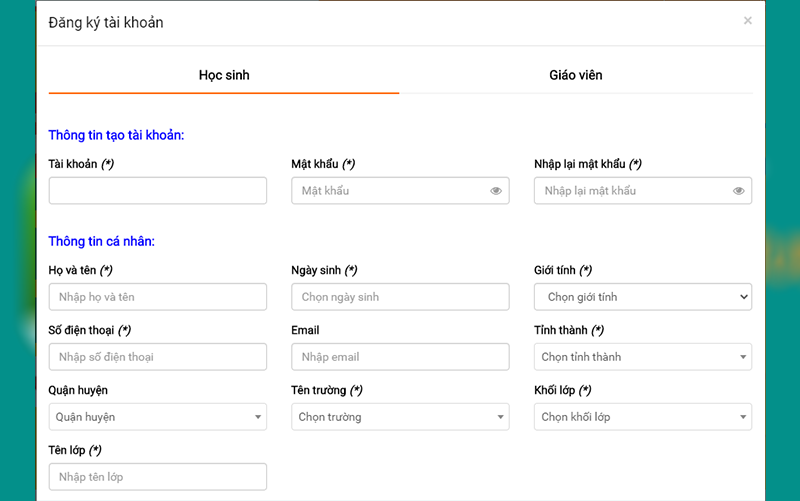
Task: Click the Tài khoản input field
Action: coord(157,191)
